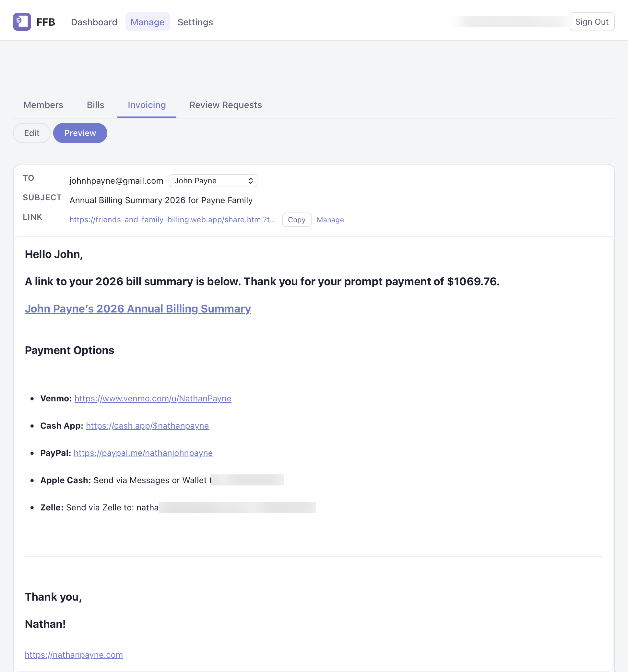This screenshot has width=628, height=672.
Task: Open Dashboard from the top navigation
Action: coord(94,22)
